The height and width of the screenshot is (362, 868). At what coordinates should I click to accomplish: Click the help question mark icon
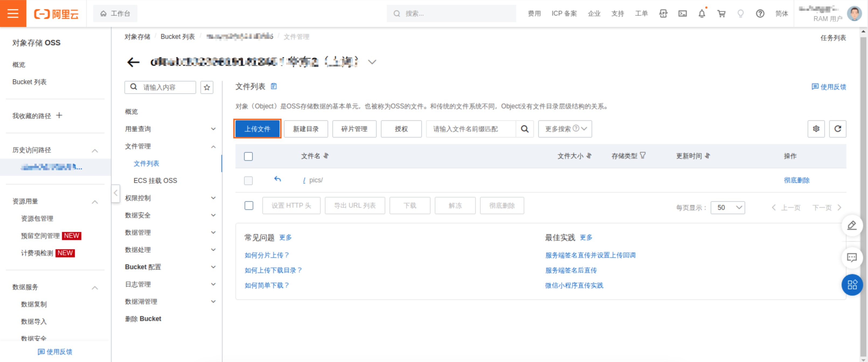[x=760, y=13]
